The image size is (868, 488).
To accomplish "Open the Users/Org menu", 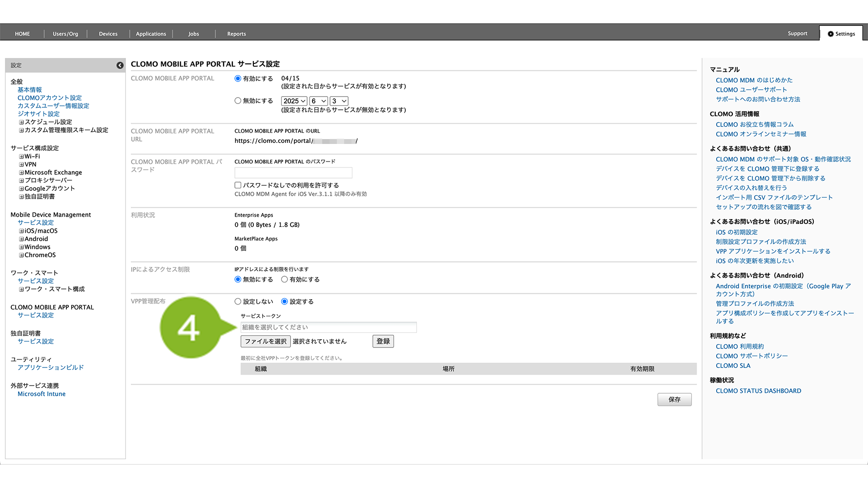I will click(x=65, y=34).
